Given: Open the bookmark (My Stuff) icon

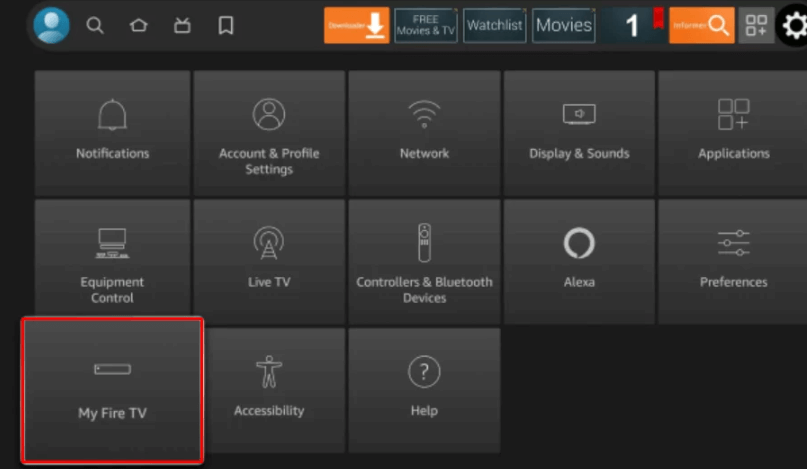Looking at the screenshot, I should pos(225,25).
